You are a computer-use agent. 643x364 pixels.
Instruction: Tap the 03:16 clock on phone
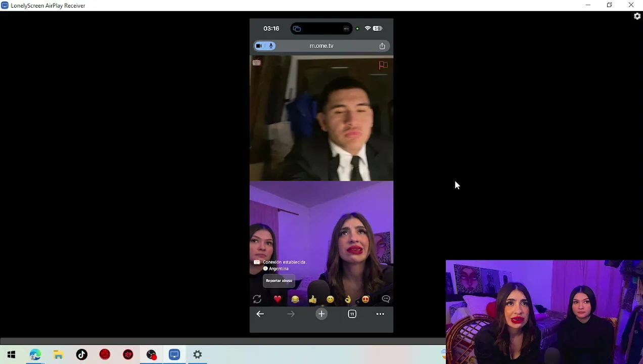(x=271, y=29)
